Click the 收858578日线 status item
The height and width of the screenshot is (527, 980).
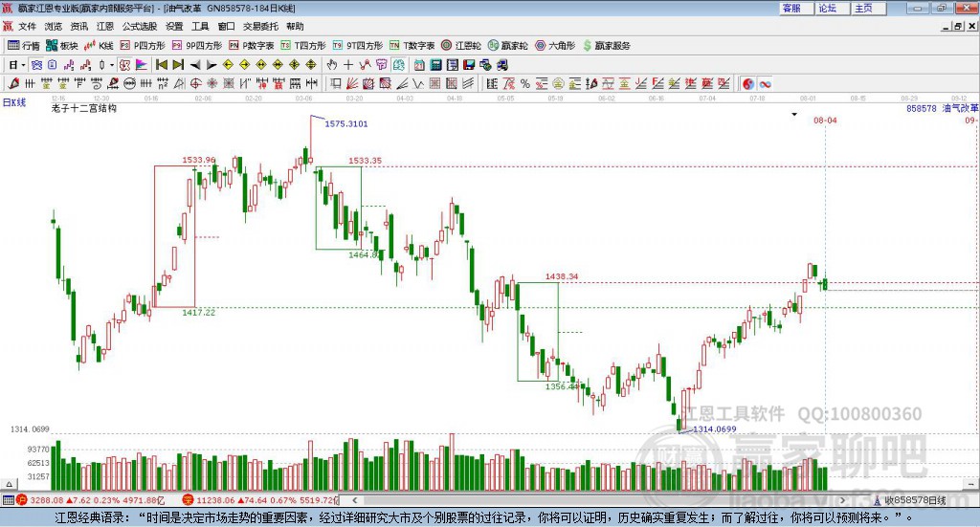coord(909,499)
